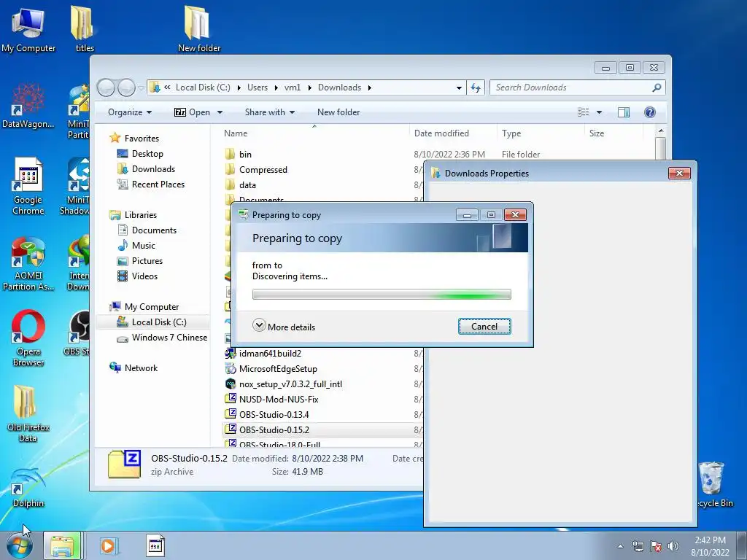Screen dimensions: 747x560
Task: Click Local Disk (C:) in the address bar
Action: [x=203, y=87]
